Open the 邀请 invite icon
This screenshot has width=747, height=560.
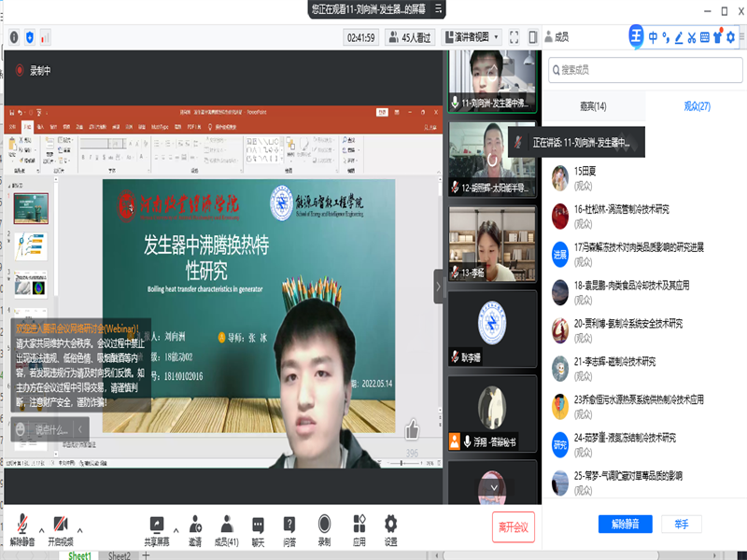click(195, 525)
